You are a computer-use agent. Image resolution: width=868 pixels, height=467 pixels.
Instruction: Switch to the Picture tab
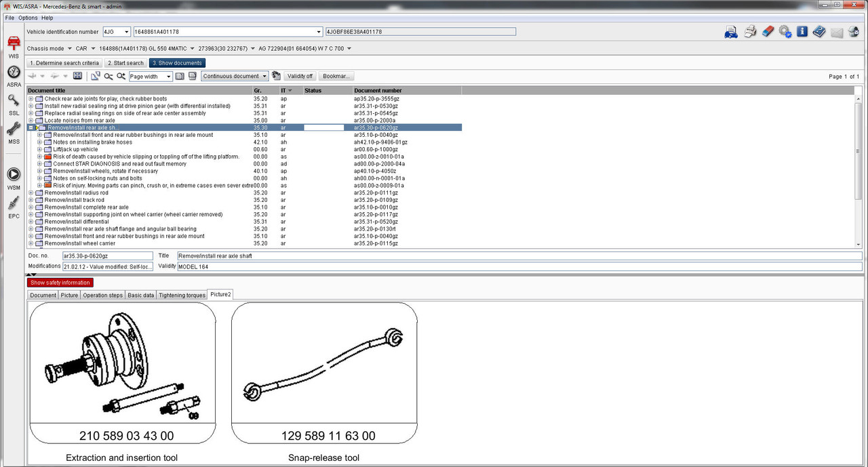coord(69,295)
